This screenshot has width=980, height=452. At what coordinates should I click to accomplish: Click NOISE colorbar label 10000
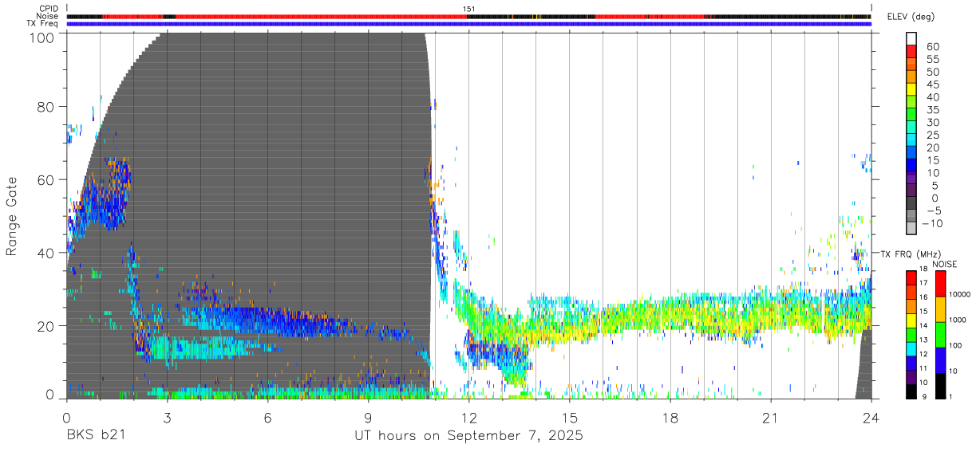[x=959, y=295]
